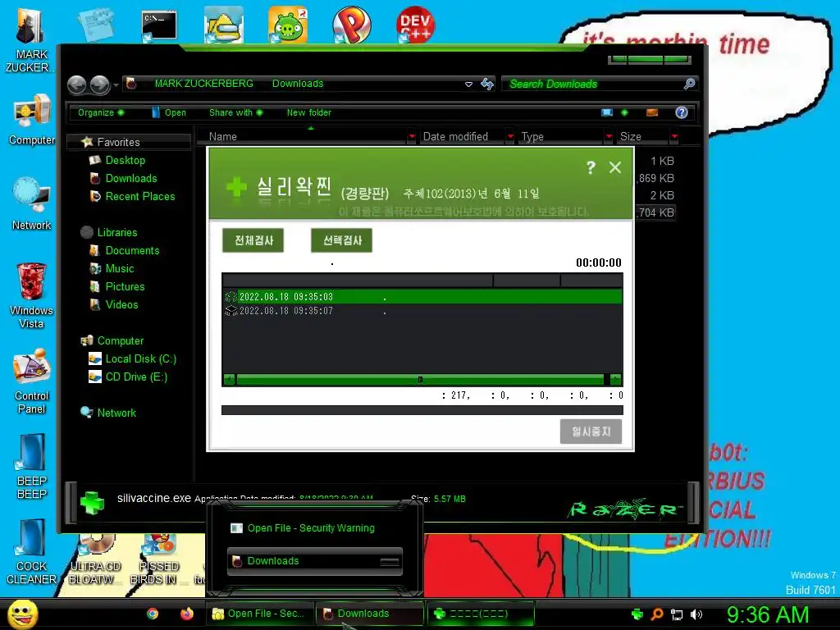The image size is (840, 630).
Task: Click the Explorer forward arrow button
Action: [99, 84]
